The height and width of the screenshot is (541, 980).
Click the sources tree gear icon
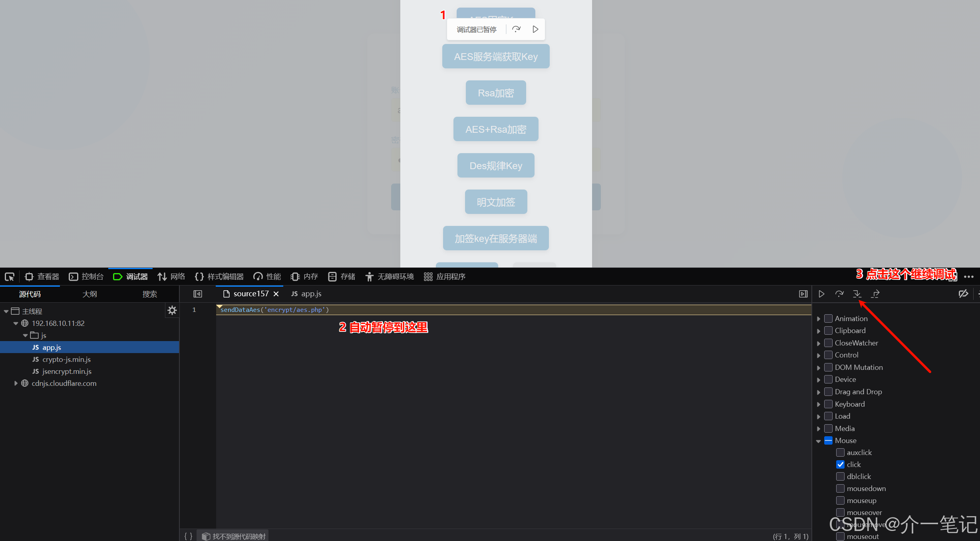[x=172, y=310]
